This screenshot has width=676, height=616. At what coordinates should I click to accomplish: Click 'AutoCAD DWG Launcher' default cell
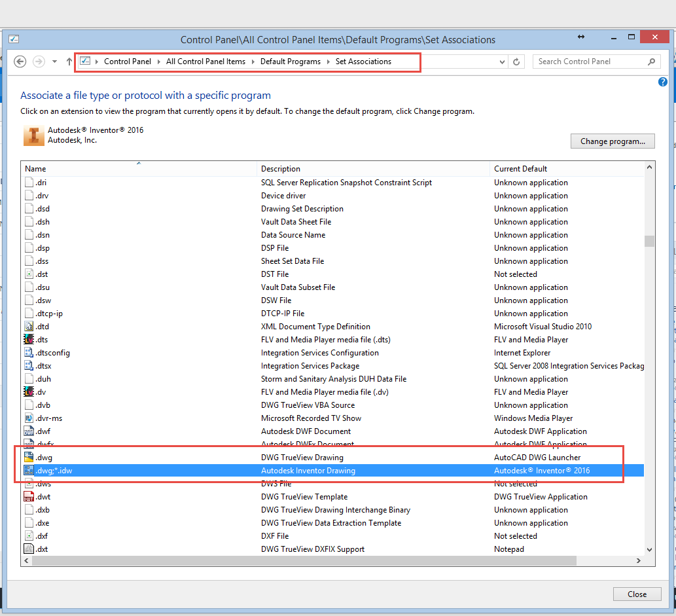click(x=537, y=458)
